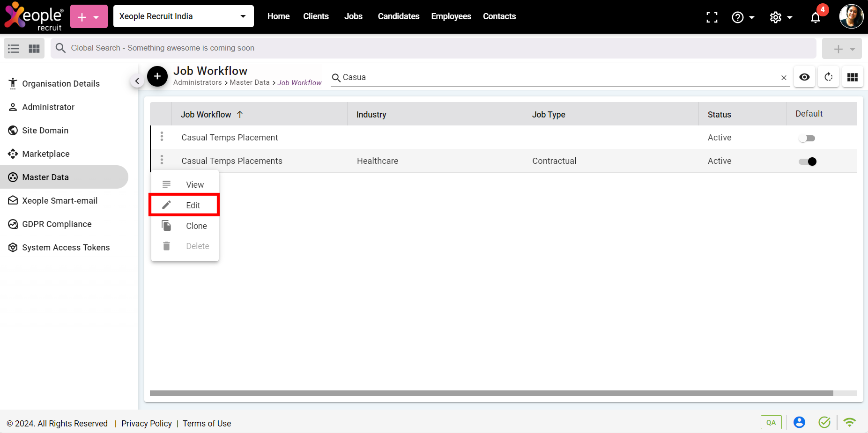
Task: Click Job Workflow breadcrumb link
Action: coord(299,83)
